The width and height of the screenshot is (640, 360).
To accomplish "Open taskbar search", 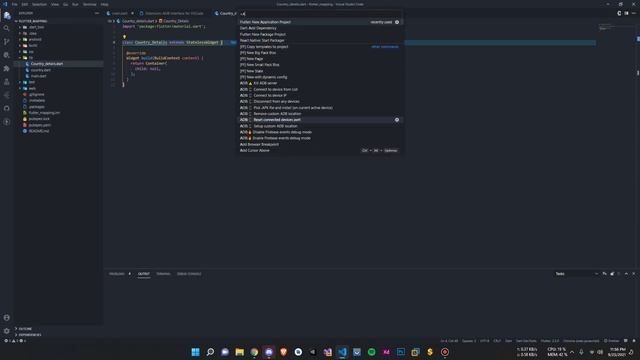I will [210, 352].
